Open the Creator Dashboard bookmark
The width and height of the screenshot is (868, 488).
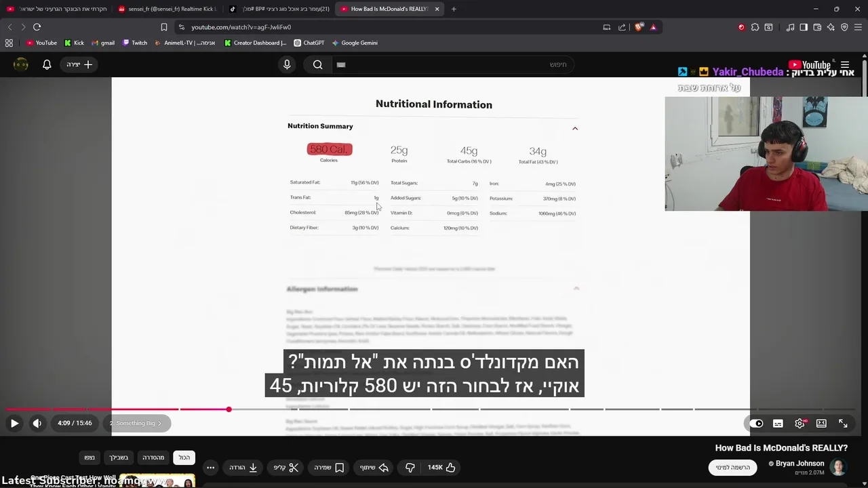255,43
